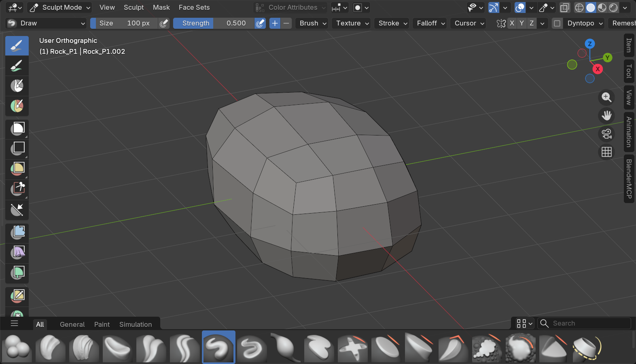Click the Zoom viewport magnifier icon
636x364 pixels.
(606, 97)
